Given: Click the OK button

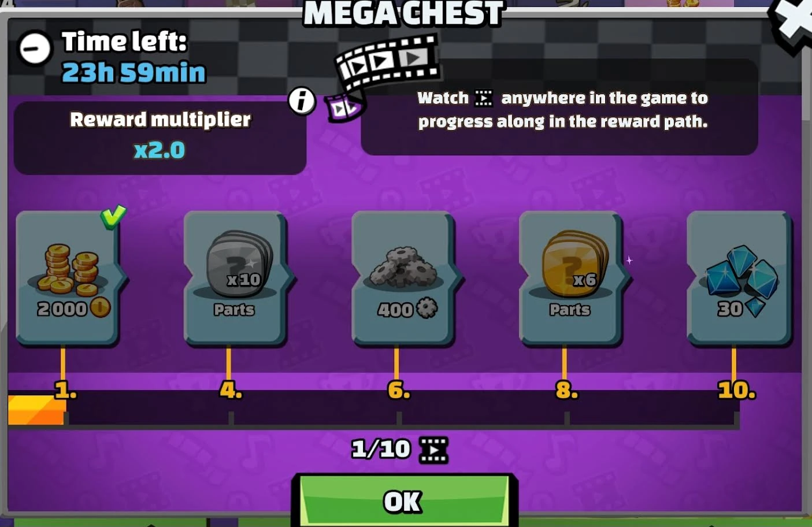Looking at the screenshot, I should (404, 500).
